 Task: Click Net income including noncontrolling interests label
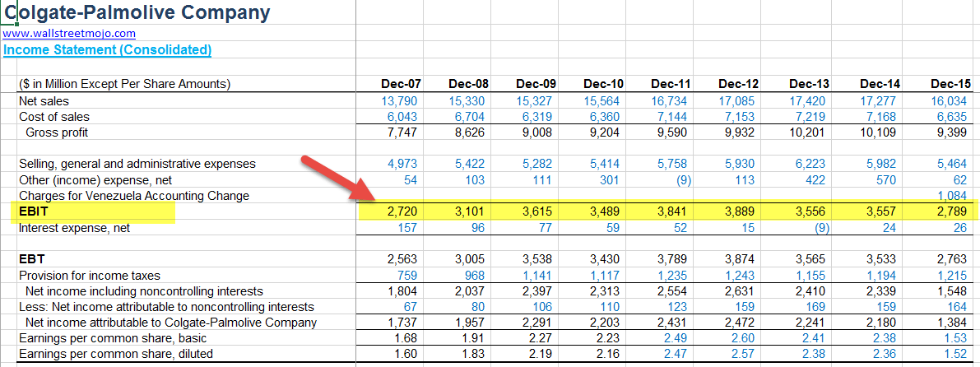(x=144, y=291)
